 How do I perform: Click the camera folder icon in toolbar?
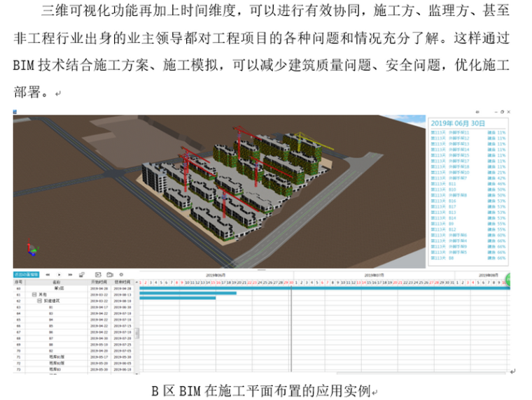click(x=109, y=275)
